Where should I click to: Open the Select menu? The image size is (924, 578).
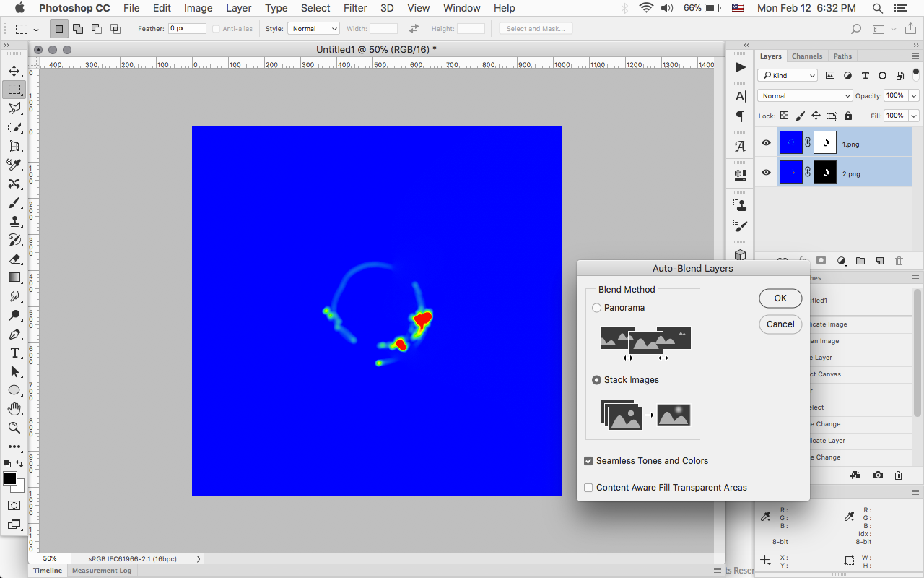click(x=315, y=8)
